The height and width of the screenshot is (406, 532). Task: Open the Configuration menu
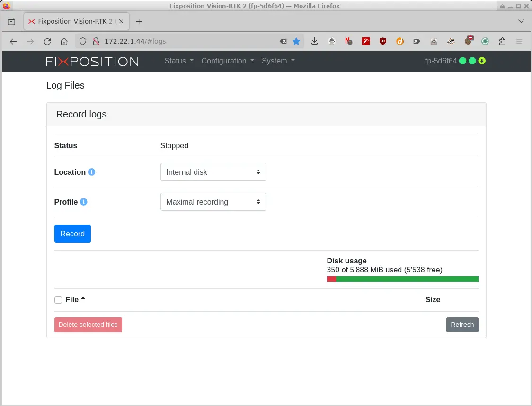(x=227, y=61)
